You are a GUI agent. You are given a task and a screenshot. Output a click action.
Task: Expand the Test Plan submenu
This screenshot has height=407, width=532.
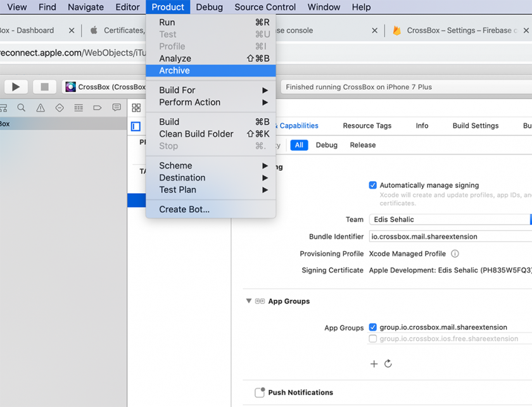click(x=211, y=190)
